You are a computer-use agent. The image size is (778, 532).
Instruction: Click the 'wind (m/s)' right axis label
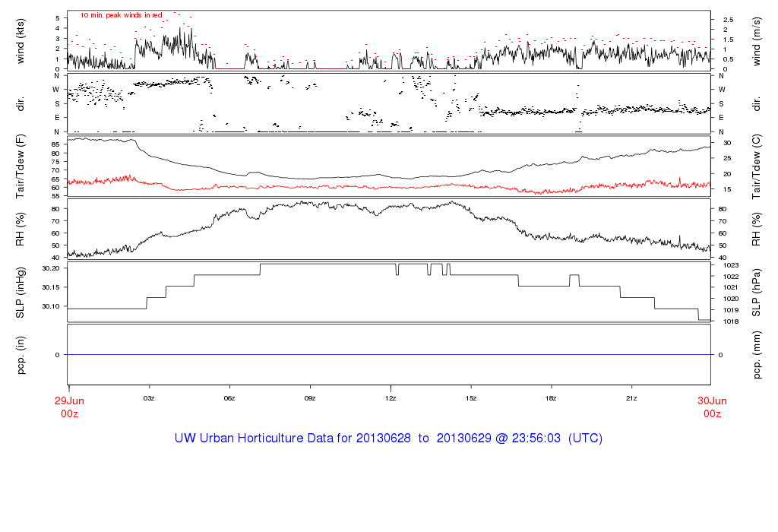tap(756, 41)
